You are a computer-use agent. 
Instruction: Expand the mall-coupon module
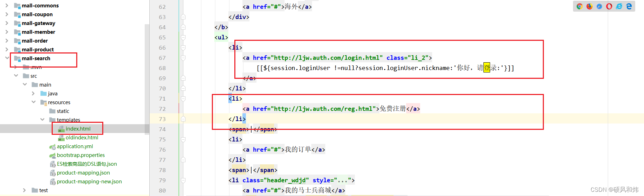(x=7, y=14)
